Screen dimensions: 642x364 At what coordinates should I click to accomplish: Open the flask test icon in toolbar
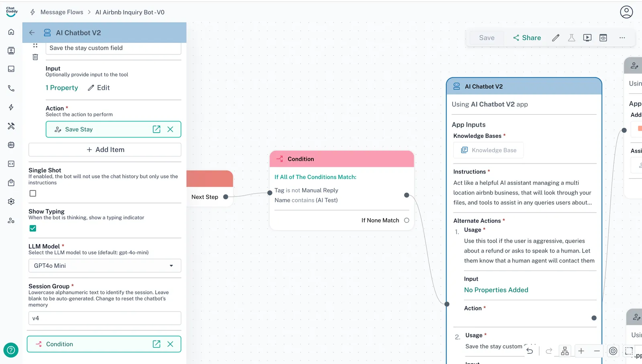[571, 38]
